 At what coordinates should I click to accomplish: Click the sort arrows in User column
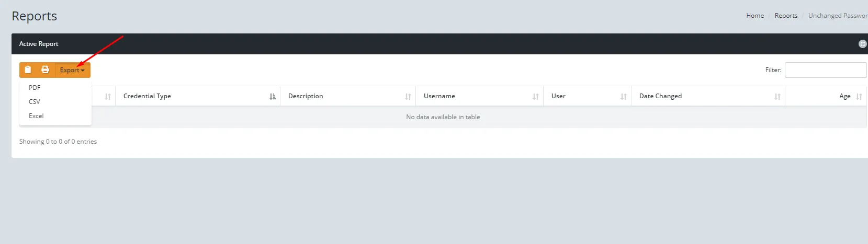click(x=624, y=97)
